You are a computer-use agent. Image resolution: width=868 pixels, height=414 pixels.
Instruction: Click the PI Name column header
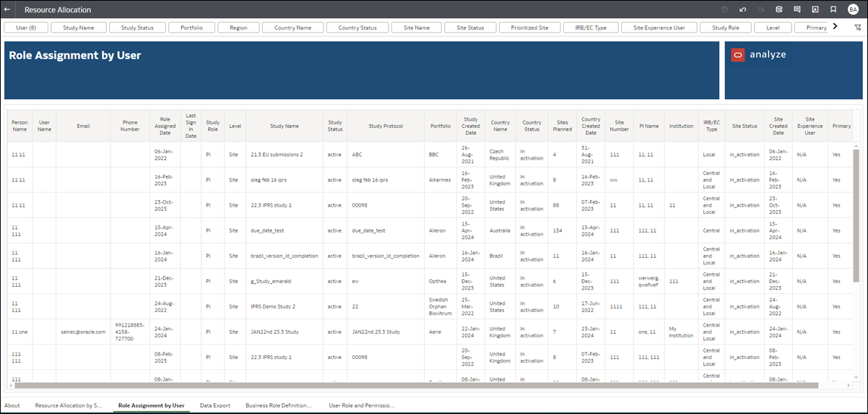coord(648,126)
